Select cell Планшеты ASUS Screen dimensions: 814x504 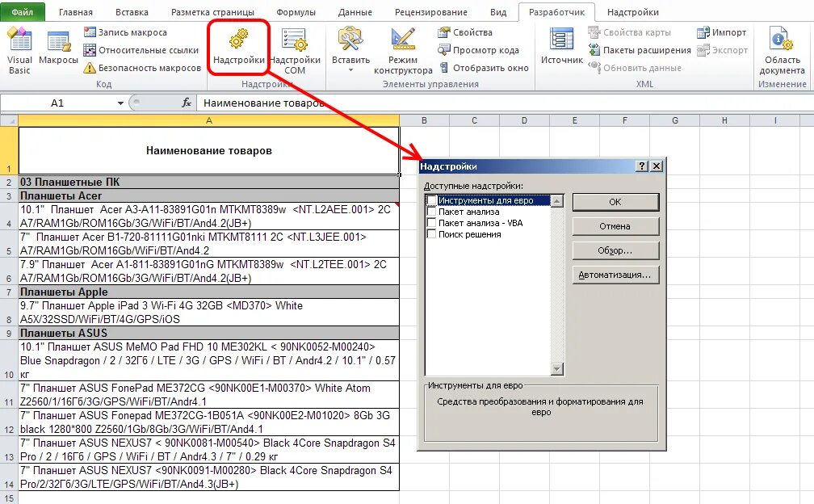(x=208, y=333)
